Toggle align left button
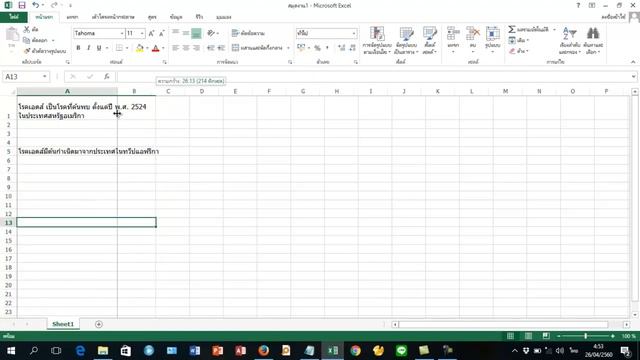The image size is (640, 360). pos(176,48)
